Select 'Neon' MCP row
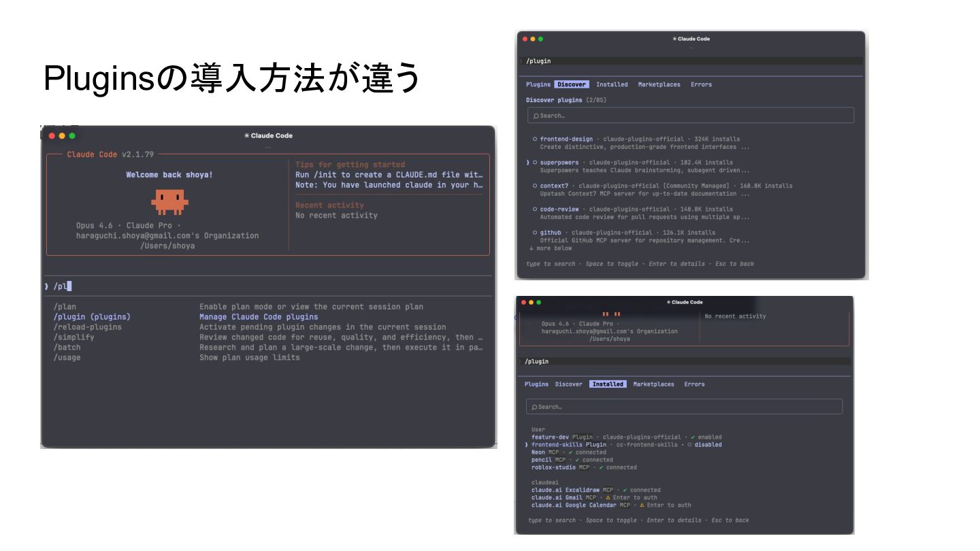This screenshot has height=551, width=980. coord(568,452)
